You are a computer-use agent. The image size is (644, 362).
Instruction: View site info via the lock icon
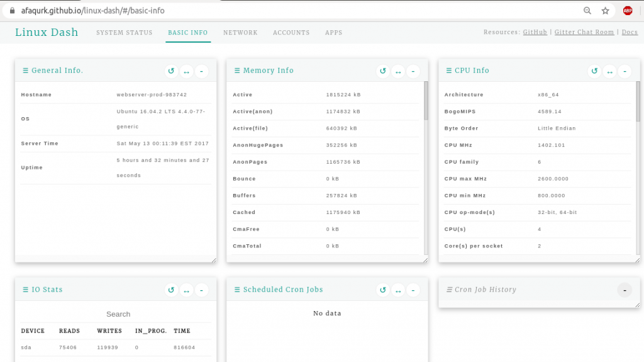[x=13, y=11]
